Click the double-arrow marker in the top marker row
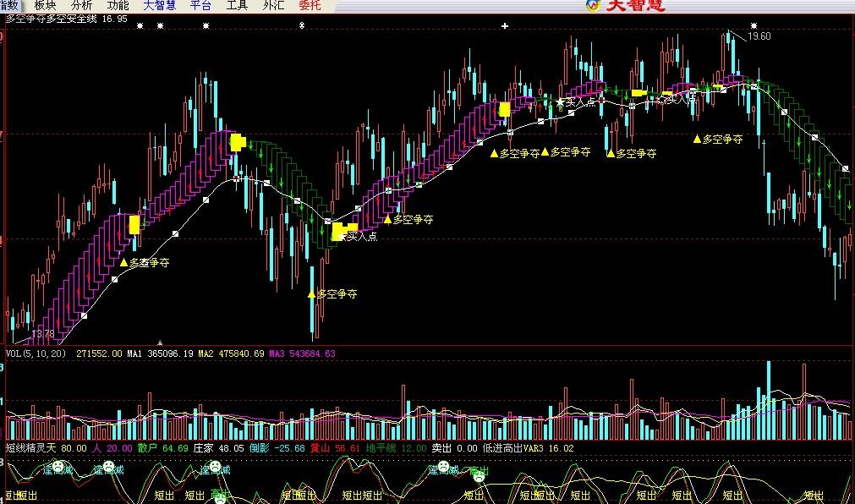 (303, 26)
